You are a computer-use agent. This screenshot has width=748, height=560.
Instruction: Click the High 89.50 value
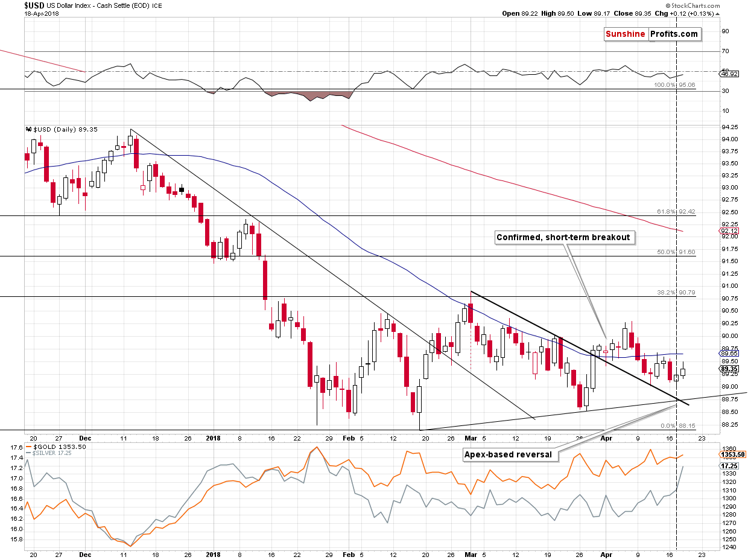pos(558,14)
